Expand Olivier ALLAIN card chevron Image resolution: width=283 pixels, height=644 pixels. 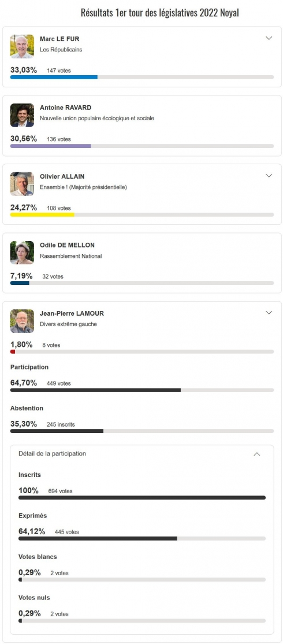(x=269, y=176)
